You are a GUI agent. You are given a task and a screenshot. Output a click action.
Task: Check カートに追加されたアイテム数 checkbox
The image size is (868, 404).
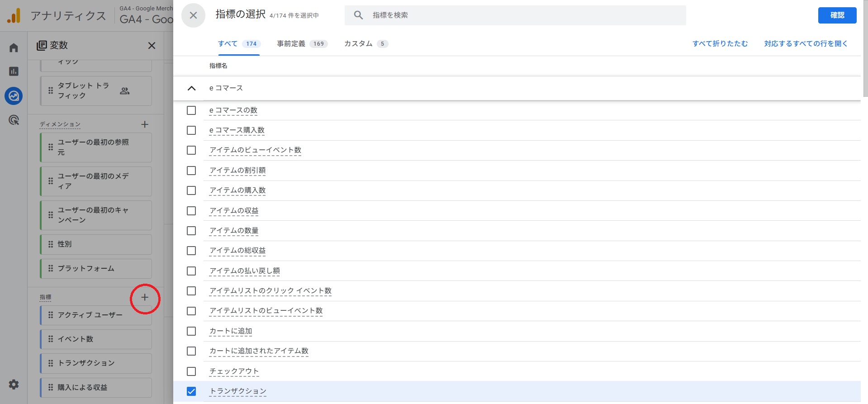[x=191, y=351]
